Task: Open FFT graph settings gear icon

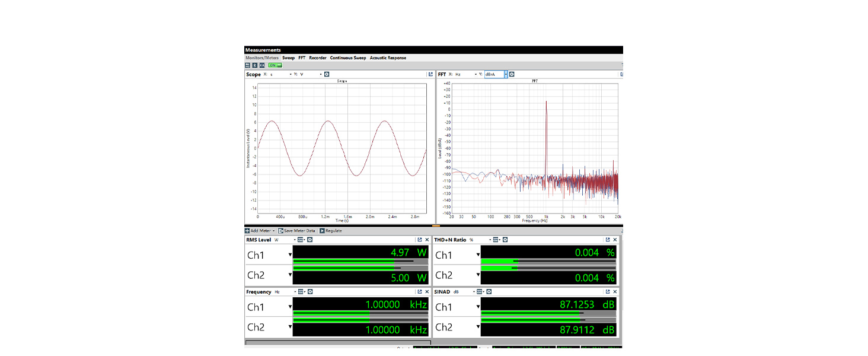Action: point(512,75)
